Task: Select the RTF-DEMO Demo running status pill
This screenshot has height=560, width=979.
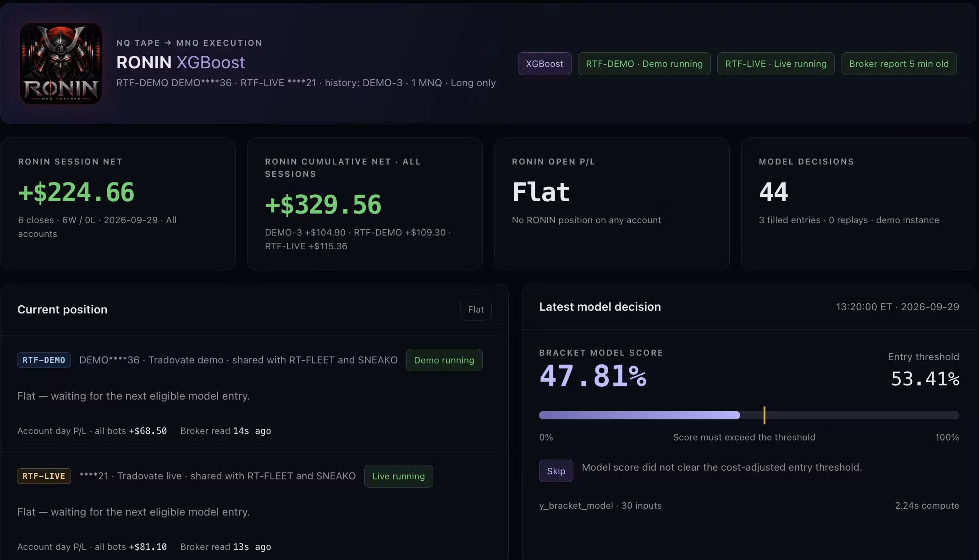Action: tap(644, 64)
